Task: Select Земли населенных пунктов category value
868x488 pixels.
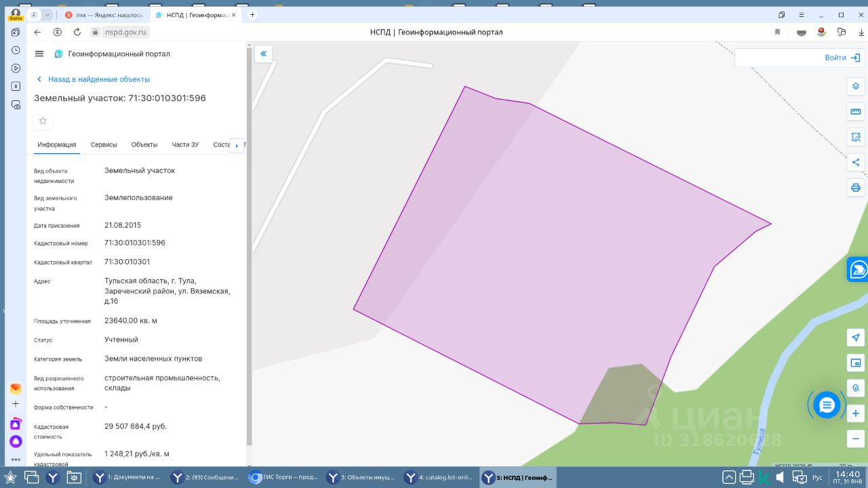Action: point(153,359)
